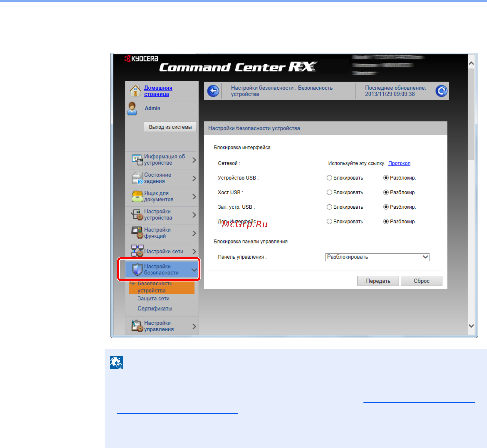Click Настройки безопасности menu label
The height and width of the screenshot is (448, 487).
pyautogui.click(x=161, y=270)
